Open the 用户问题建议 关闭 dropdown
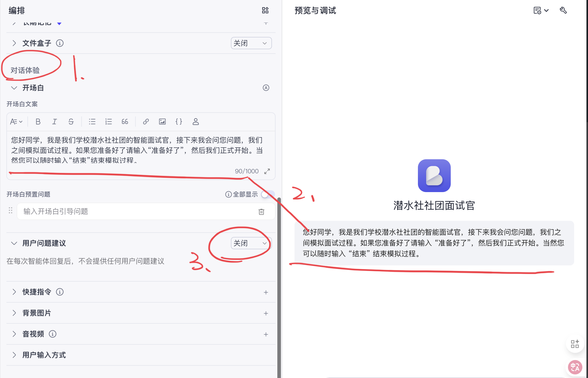 pyautogui.click(x=250, y=243)
